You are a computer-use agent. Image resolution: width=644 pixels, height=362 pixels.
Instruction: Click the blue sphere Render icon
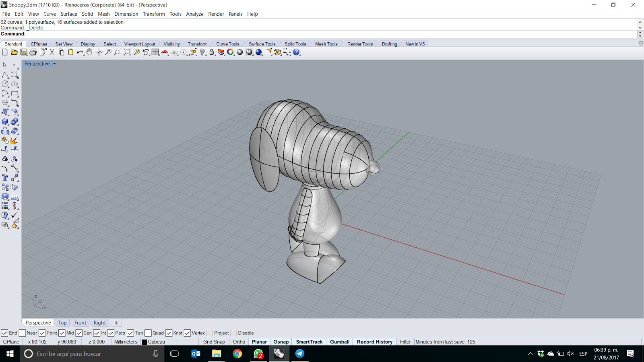[259, 52]
